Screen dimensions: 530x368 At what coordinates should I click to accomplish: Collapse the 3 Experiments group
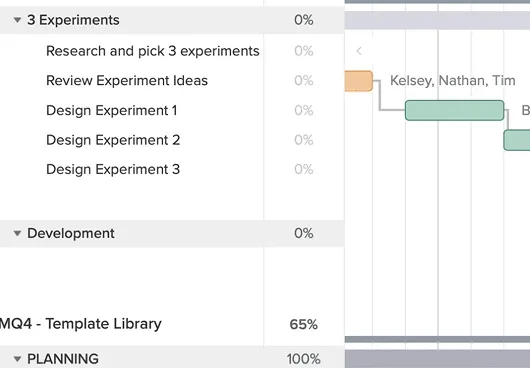(17, 20)
